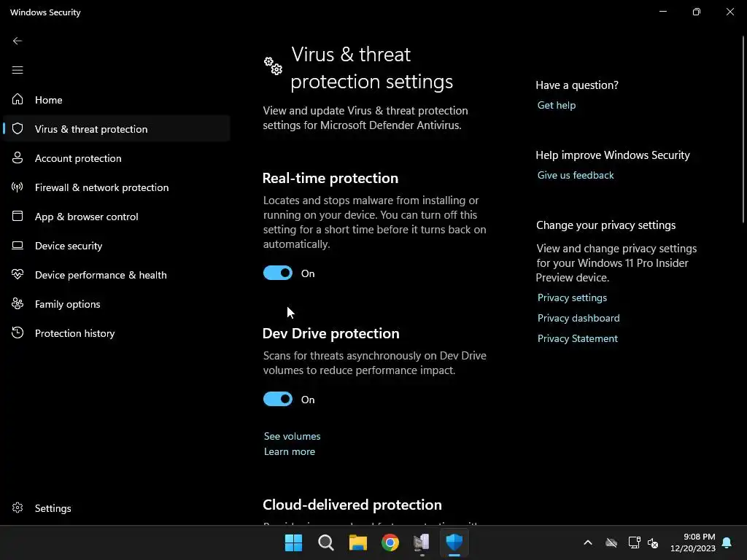Open Protection history
The width and height of the screenshot is (747, 560).
coord(116,332)
